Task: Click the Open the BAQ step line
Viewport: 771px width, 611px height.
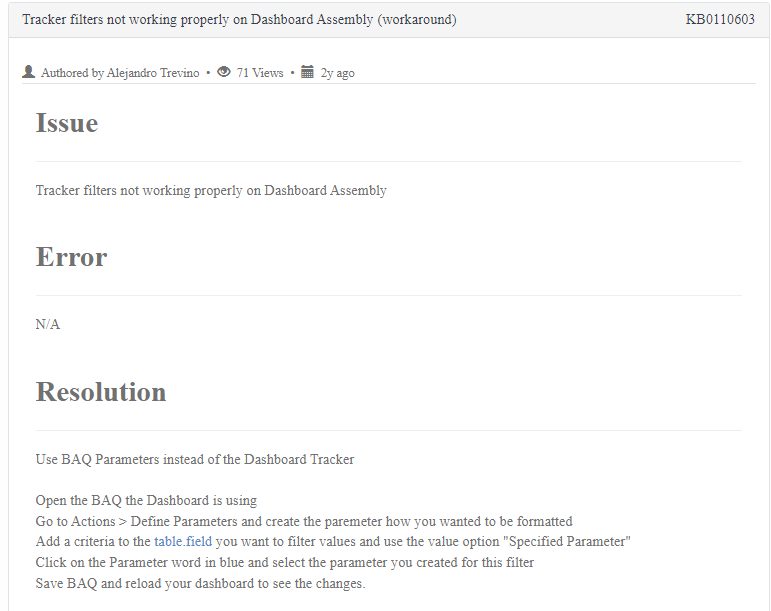Action: tap(146, 500)
